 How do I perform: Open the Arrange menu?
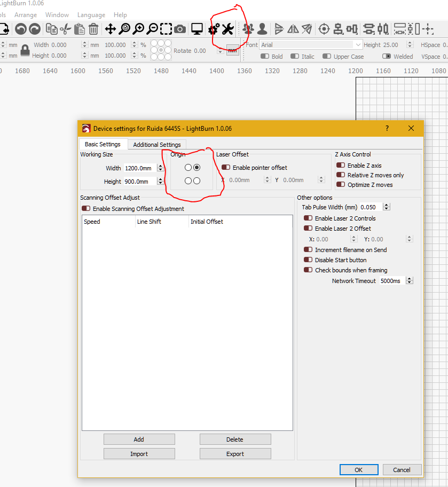[x=26, y=15]
